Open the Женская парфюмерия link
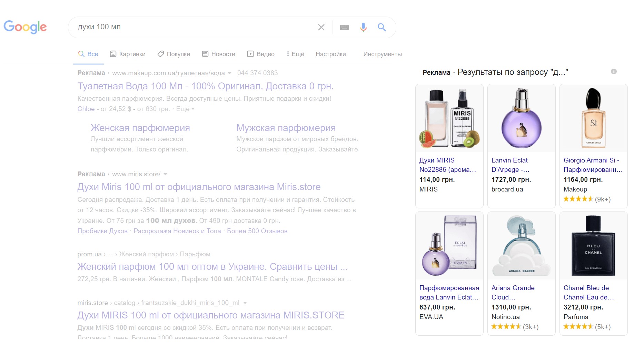Image resolution: width=644 pixels, height=364 pixels. (140, 128)
